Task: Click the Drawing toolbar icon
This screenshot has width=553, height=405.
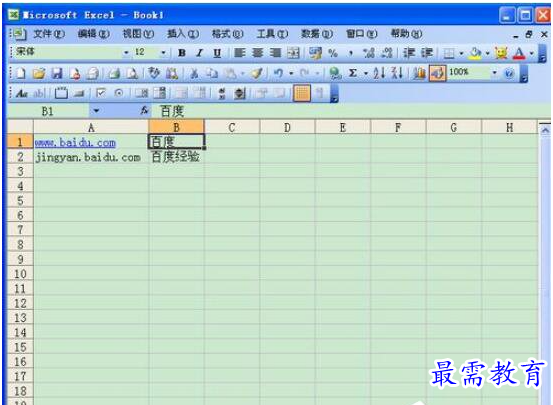Action: coord(437,73)
